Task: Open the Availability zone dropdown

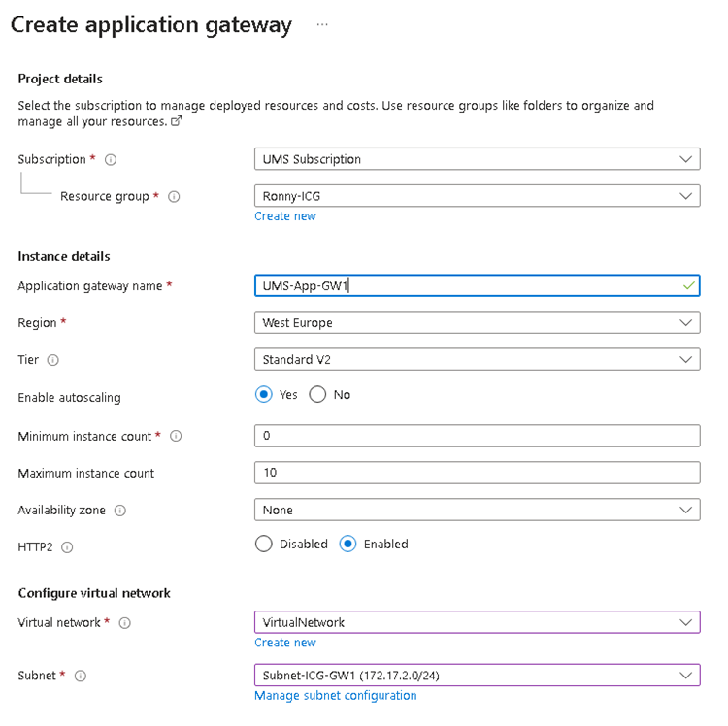Action: click(476, 510)
